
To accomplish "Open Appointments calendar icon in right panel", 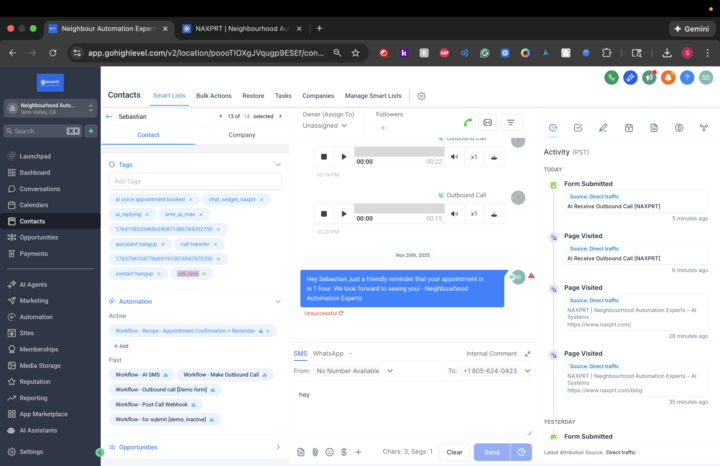I will (x=629, y=128).
